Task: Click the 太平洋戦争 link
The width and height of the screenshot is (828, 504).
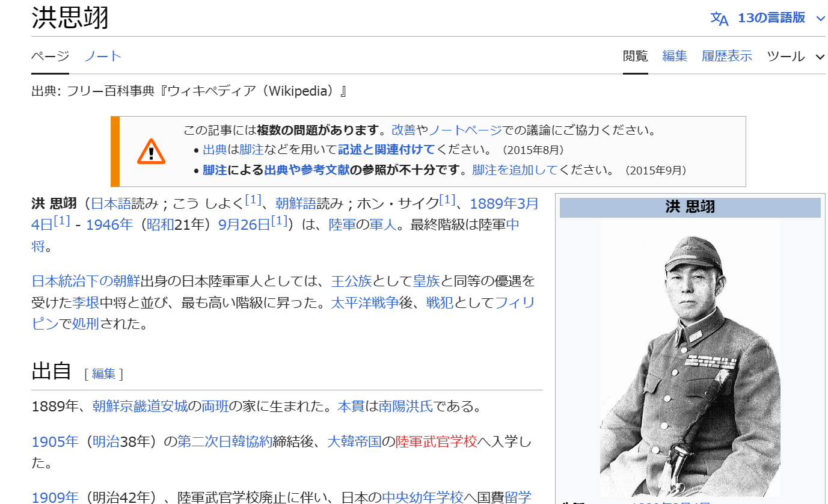Action: [364, 303]
